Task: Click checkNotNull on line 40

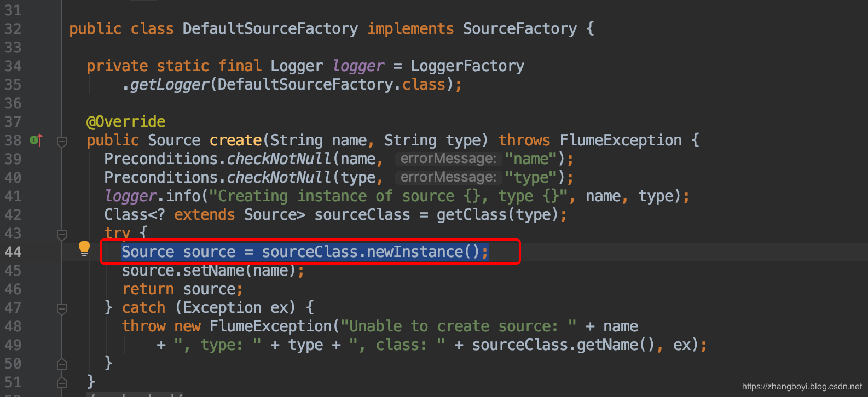Action: (279, 178)
